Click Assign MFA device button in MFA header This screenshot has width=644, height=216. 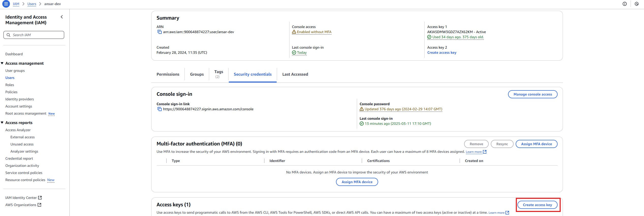pyautogui.click(x=536, y=144)
